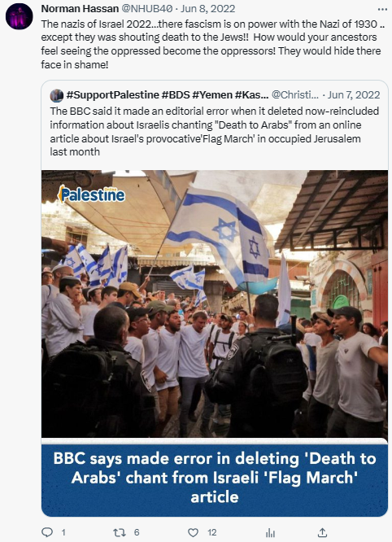
Task: Click the @Christi... quoted handle
Action: tap(295, 94)
